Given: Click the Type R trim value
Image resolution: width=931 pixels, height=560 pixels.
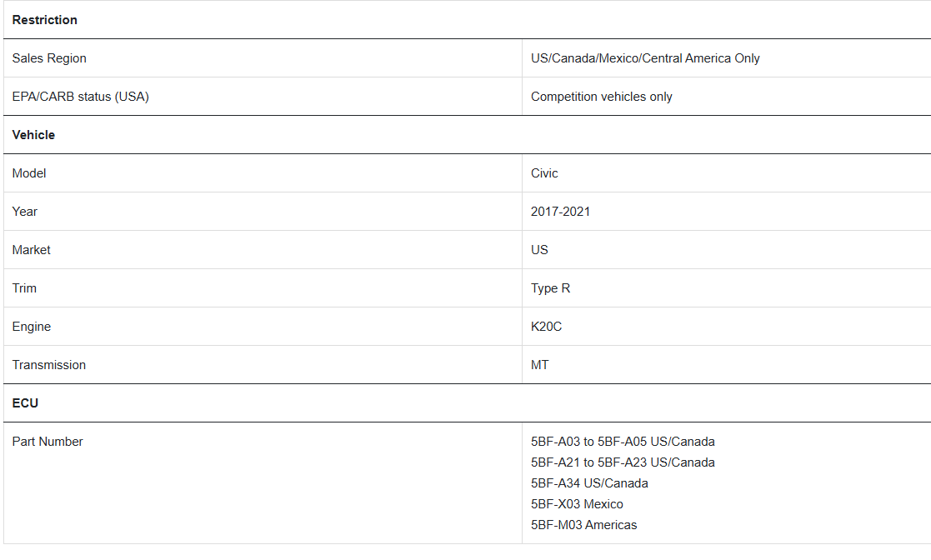Looking at the screenshot, I should pos(550,288).
